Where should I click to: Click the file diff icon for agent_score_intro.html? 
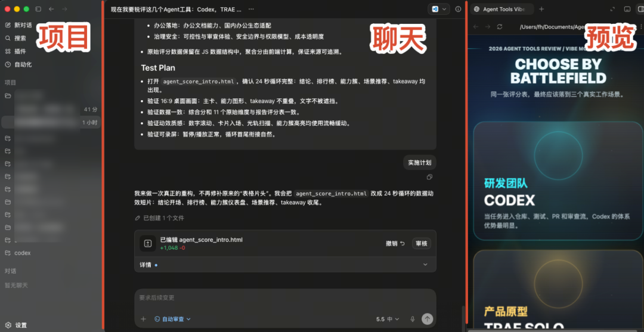click(x=148, y=243)
